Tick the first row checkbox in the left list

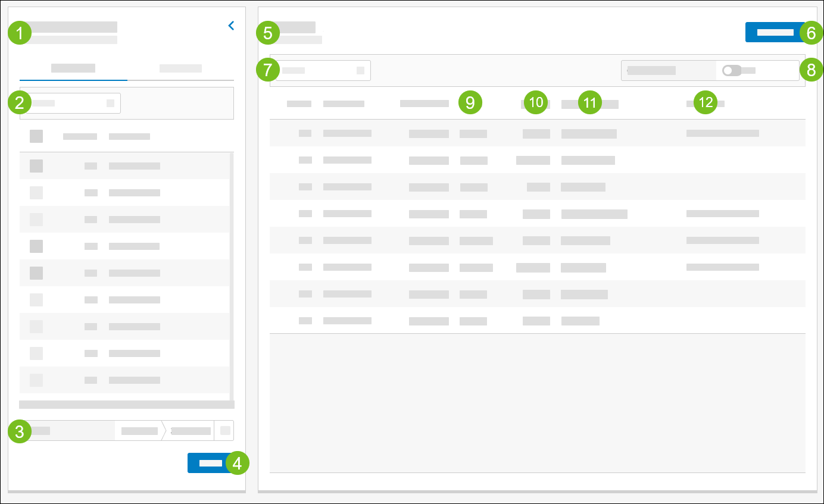click(x=36, y=166)
